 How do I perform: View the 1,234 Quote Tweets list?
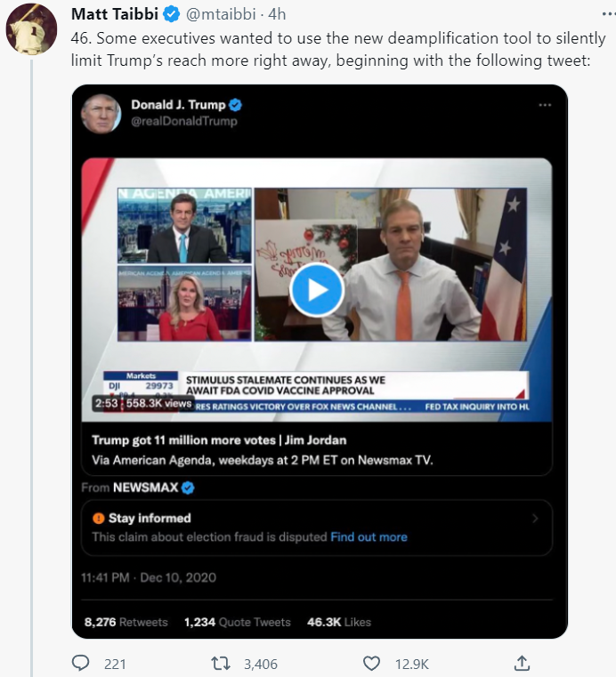pos(238,622)
